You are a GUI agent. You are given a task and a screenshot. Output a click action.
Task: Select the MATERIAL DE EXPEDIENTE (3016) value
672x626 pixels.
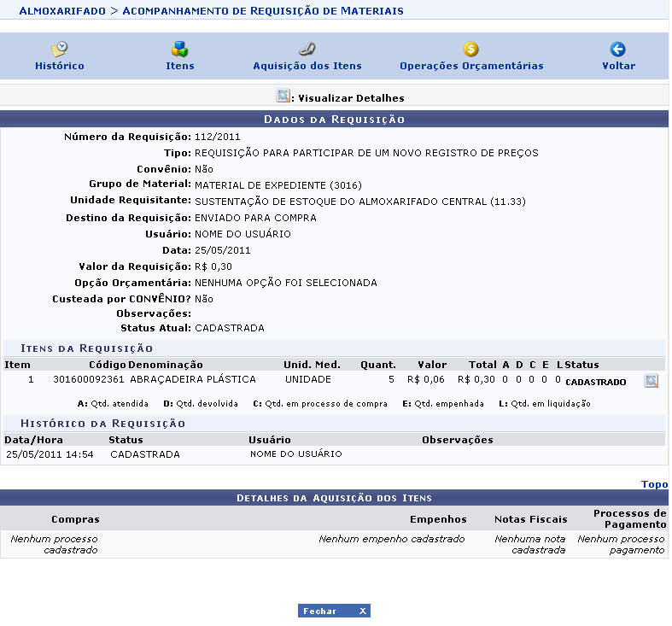coord(278,185)
